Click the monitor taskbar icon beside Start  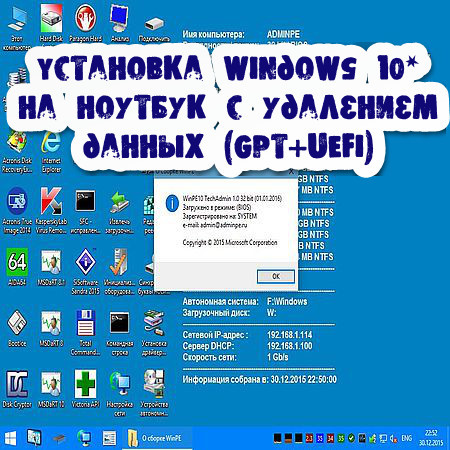pos(34,438)
